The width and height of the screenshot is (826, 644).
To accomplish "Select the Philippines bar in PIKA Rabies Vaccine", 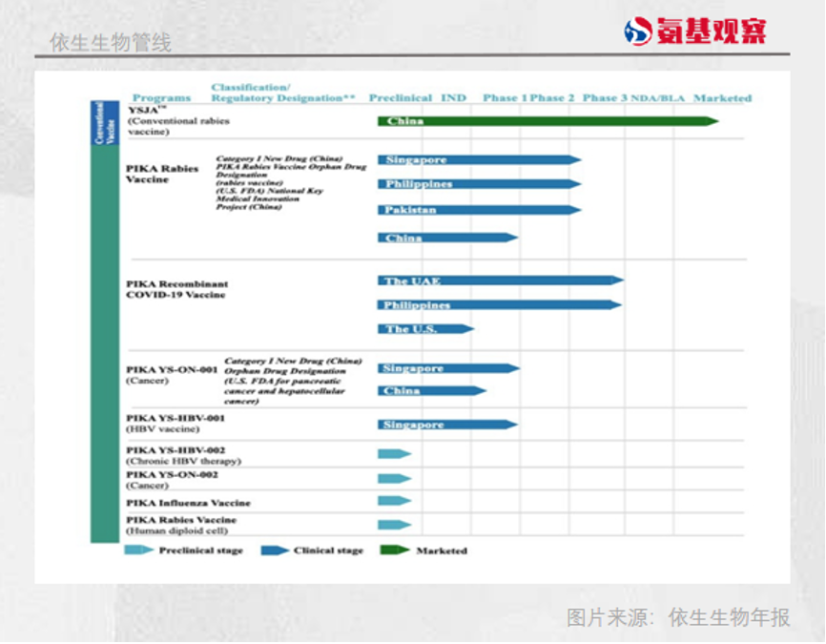I will point(480,184).
